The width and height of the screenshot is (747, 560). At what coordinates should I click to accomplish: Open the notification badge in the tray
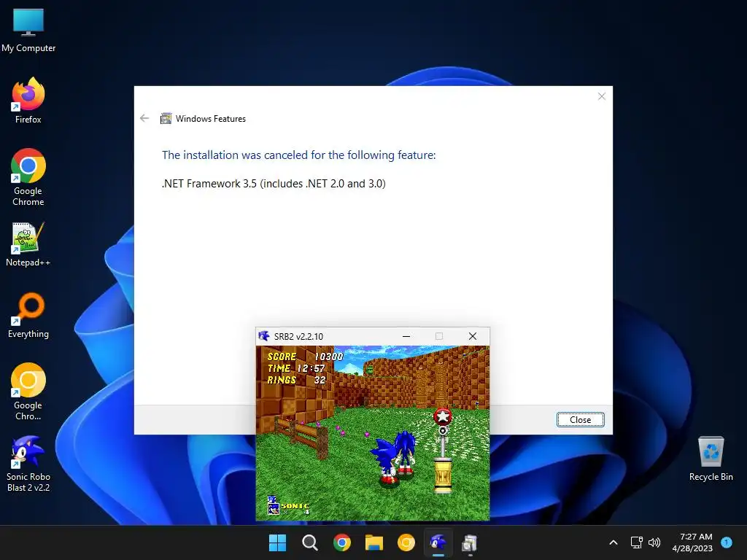[x=727, y=542]
